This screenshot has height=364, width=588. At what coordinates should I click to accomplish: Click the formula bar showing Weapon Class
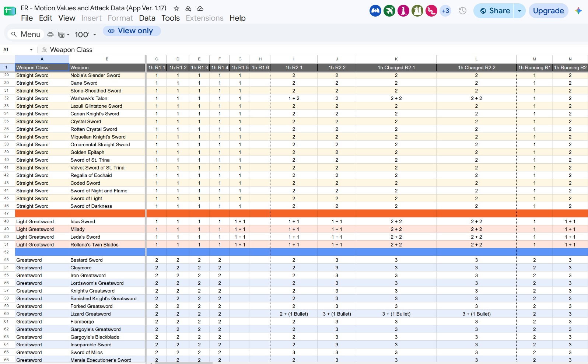point(317,50)
